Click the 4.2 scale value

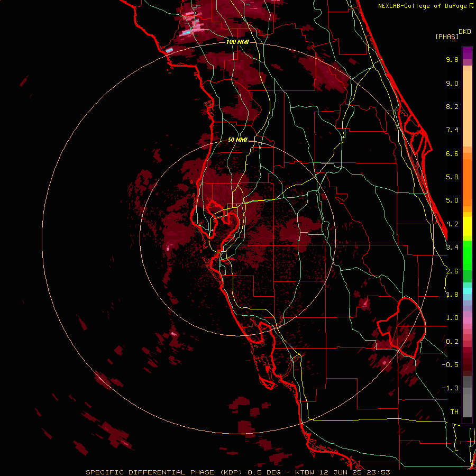click(452, 224)
